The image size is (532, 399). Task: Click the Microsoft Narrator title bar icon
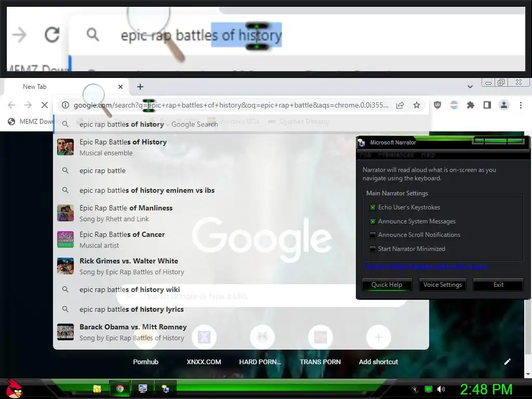[x=362, y=142]
